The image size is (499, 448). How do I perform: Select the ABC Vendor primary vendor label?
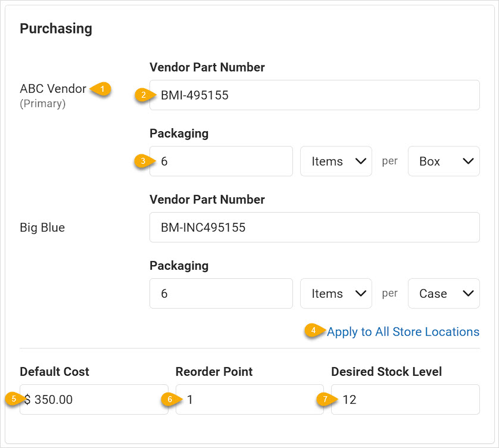click(53, 89)
